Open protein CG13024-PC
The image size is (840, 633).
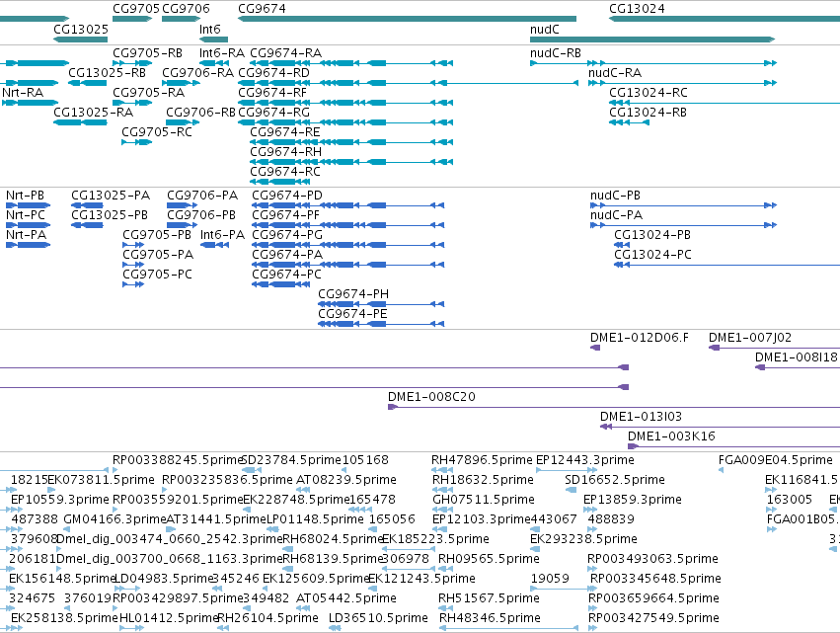[x=652, y=255]
